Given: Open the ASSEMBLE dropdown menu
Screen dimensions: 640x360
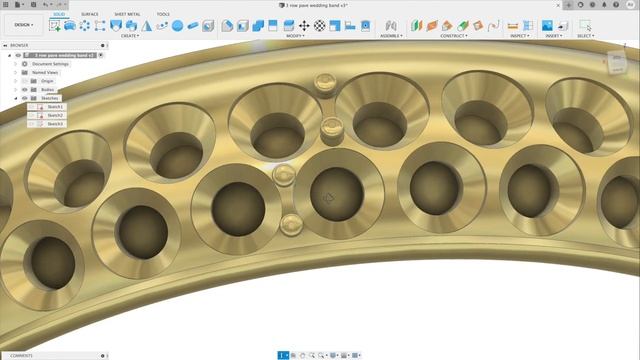Looking at the screenshot, I should point(391,36).
